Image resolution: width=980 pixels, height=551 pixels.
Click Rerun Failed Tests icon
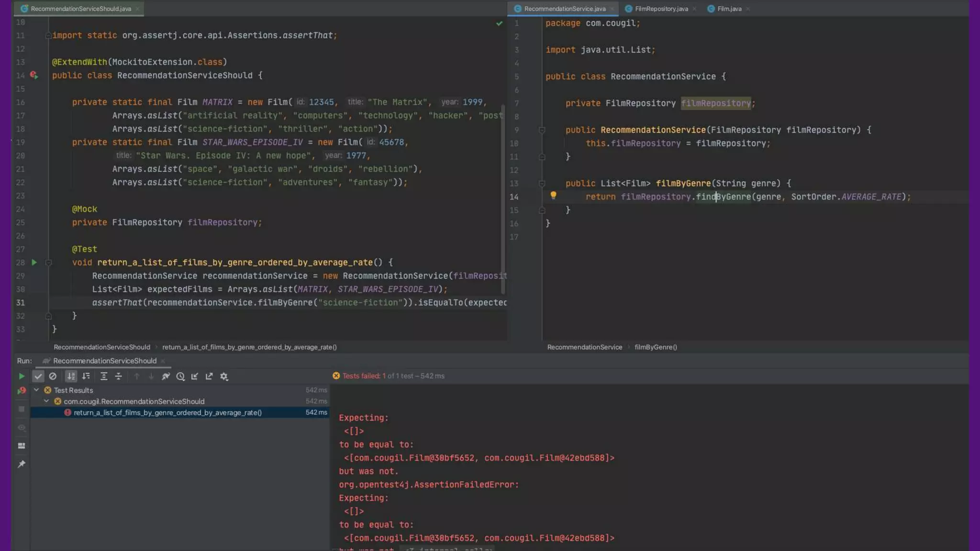[22, 390]
